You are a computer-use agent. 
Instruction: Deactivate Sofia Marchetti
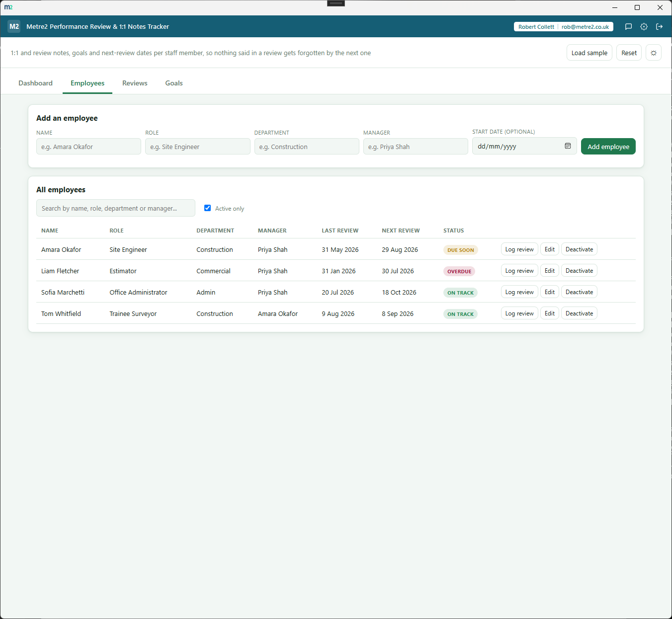[579, 292]
